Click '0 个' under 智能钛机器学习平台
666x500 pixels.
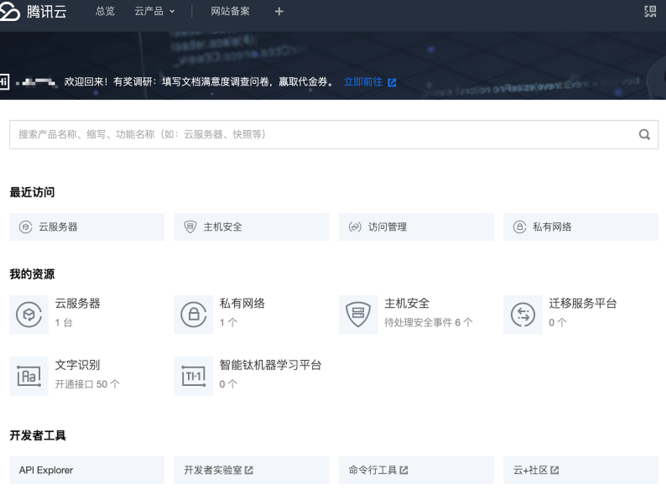[228, 384]
